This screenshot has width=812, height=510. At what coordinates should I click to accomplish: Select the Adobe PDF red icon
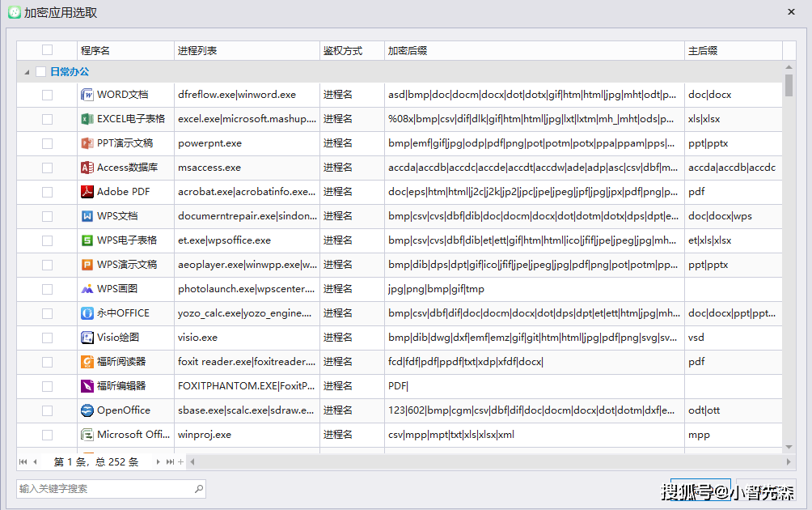click(87, 192)
